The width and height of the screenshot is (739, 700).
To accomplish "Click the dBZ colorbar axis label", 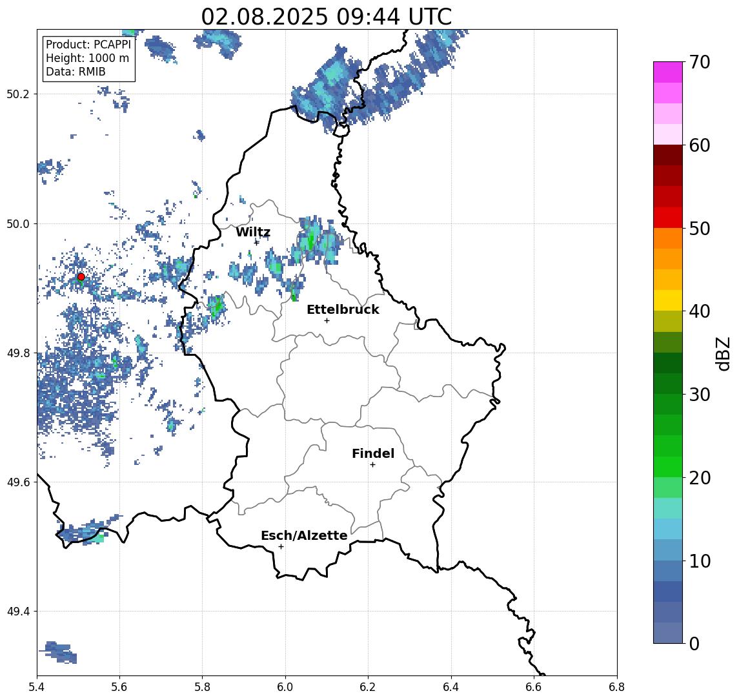I will click(x=722, y=354).
